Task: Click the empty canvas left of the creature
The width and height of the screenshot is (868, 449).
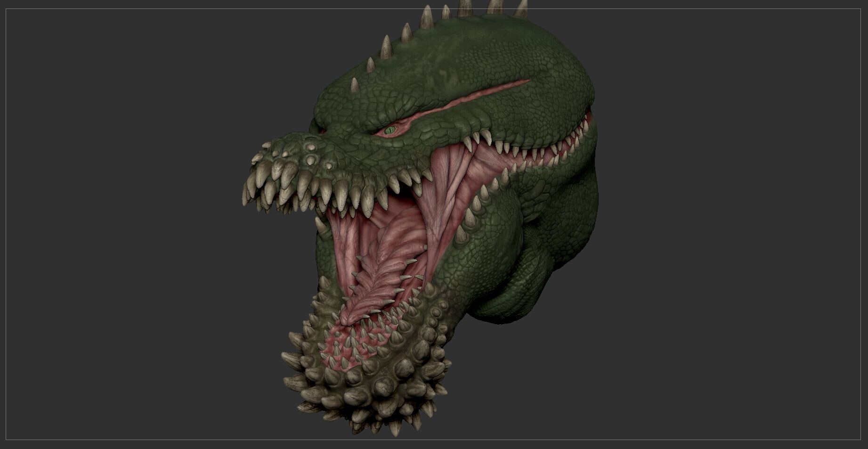Action: [x=118, y=212]
